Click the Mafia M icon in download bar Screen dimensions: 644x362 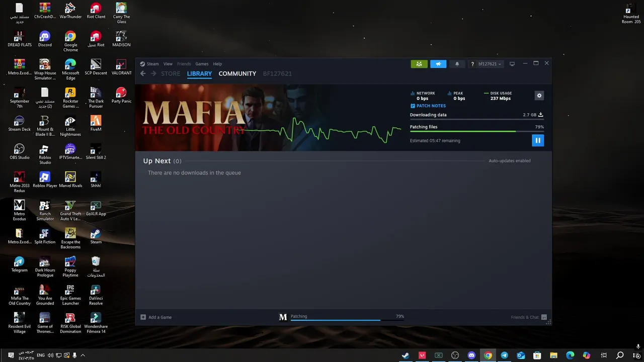(x=283, y=317)
